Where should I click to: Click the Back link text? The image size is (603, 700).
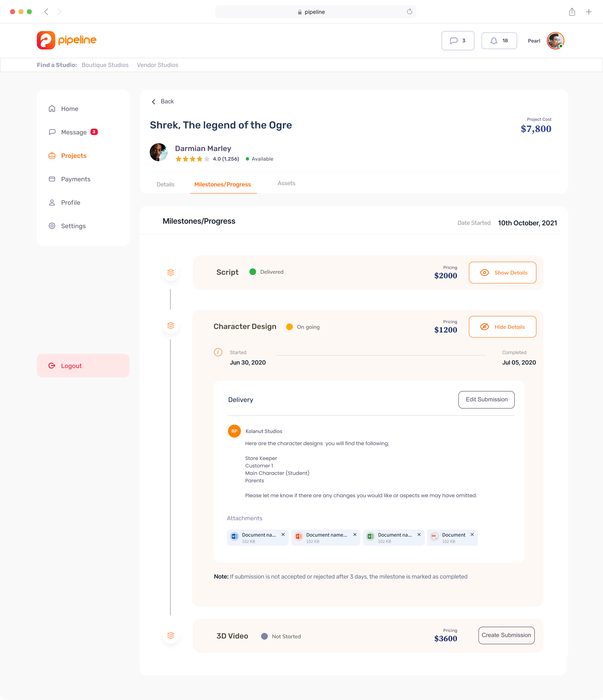pos(167,101)
